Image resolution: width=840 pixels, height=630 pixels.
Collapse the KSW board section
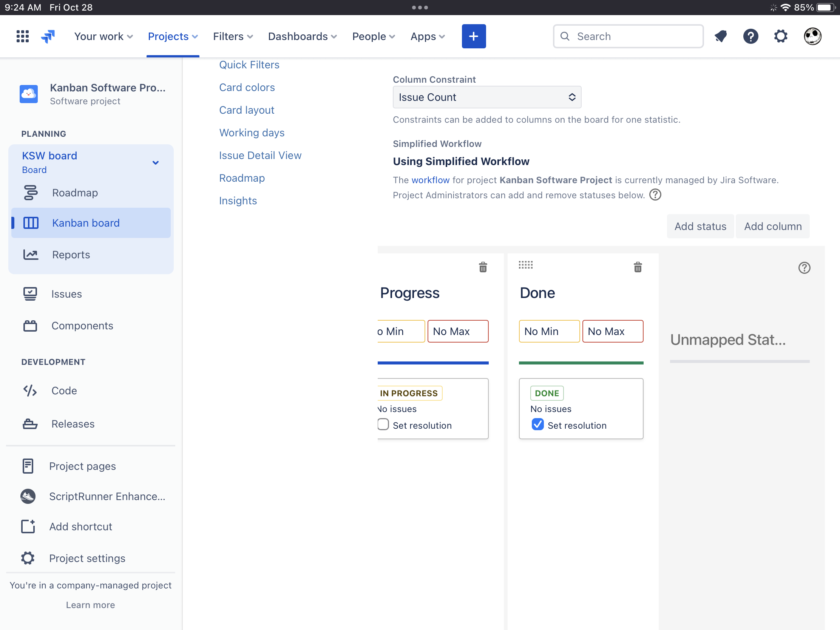[x=155, y=162]
